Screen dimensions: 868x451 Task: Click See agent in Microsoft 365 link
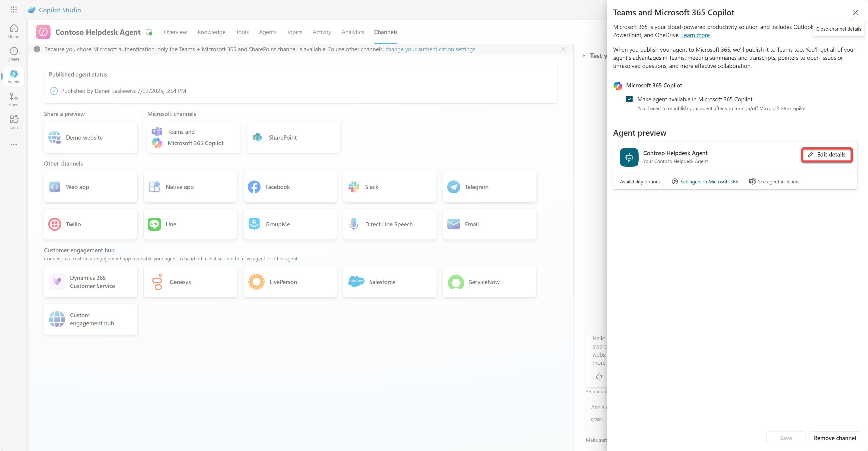pyautogui.click(x=709, y=182)
